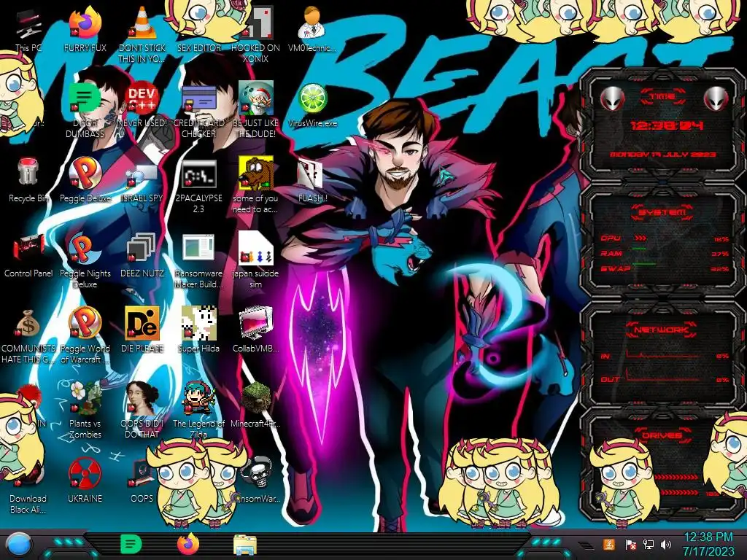Select the OOPS desktop shortcut
This screenshot has width=747, height=560.
click(142, 481)
